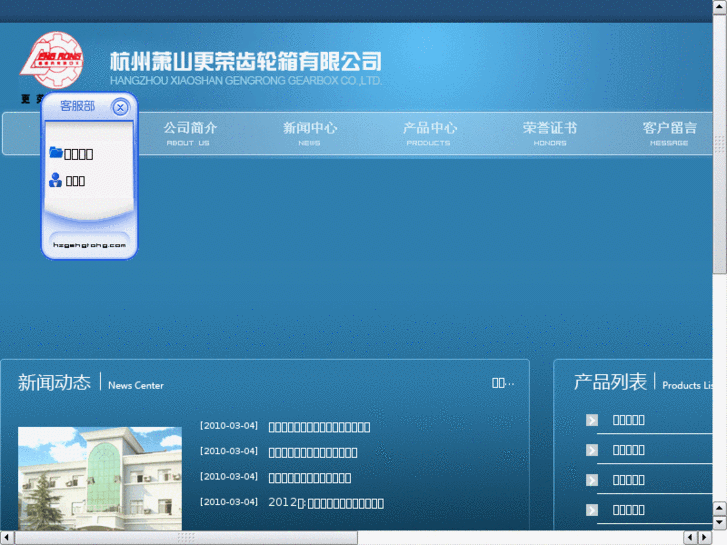This screenshot has width=727, height=545.
Task: Open the third product category link
Action: coord(629,480)
